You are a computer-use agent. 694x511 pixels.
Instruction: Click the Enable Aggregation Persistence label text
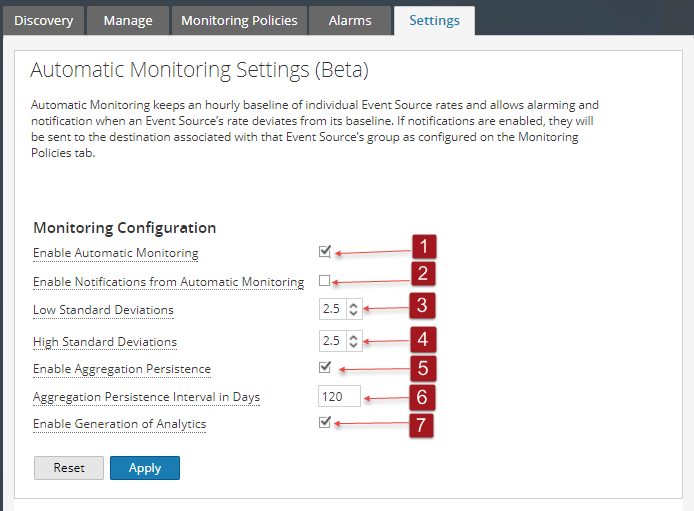122,369
